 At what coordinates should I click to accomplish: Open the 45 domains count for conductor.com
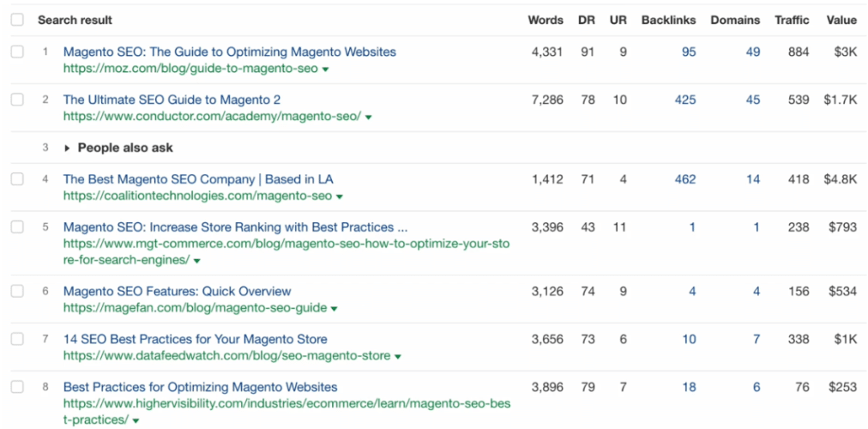tap(753, 100)
